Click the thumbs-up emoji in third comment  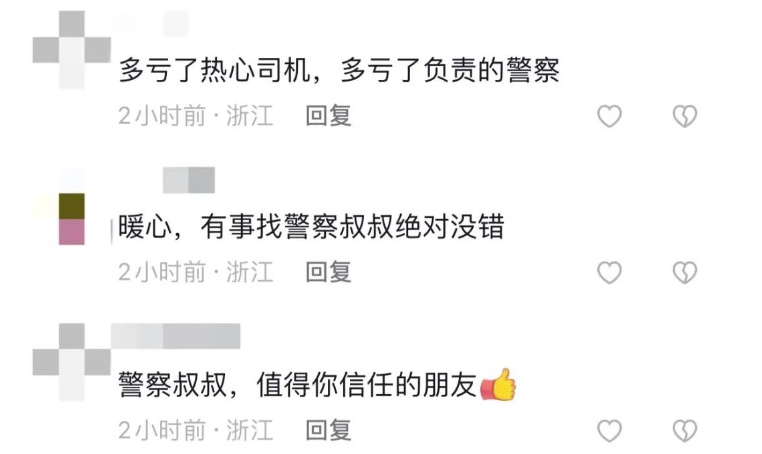[x=498, y=384]
